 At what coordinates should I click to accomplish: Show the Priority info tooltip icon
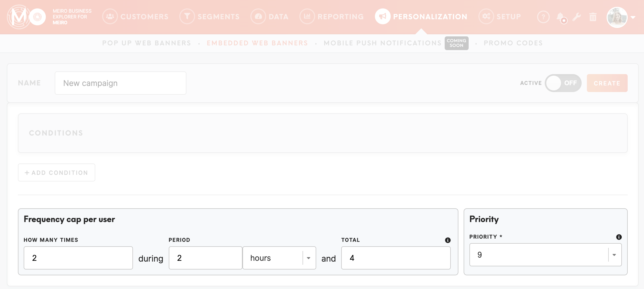619,237
